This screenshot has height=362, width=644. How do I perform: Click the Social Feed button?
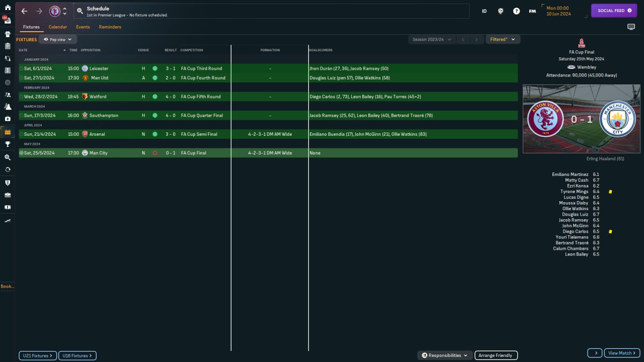click(614, 11)
